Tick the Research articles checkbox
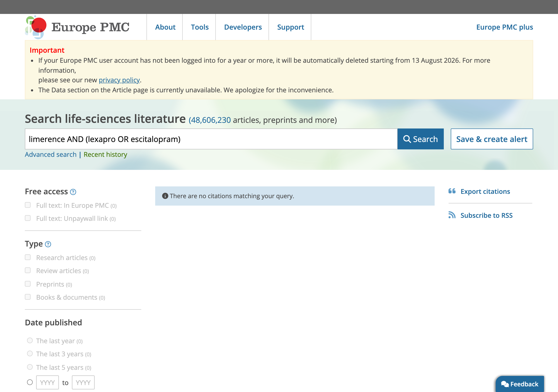Image resolution: width=558 pixels, height=392 pixels. point(28,257)
